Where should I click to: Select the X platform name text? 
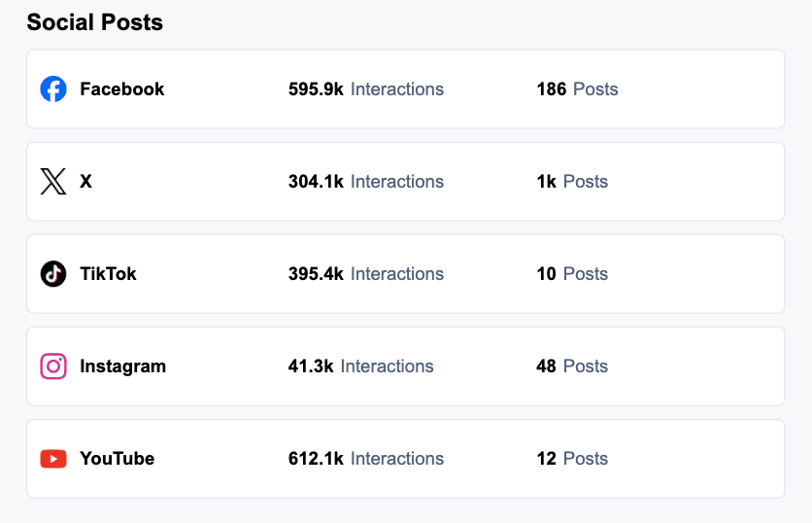point(86,182)
